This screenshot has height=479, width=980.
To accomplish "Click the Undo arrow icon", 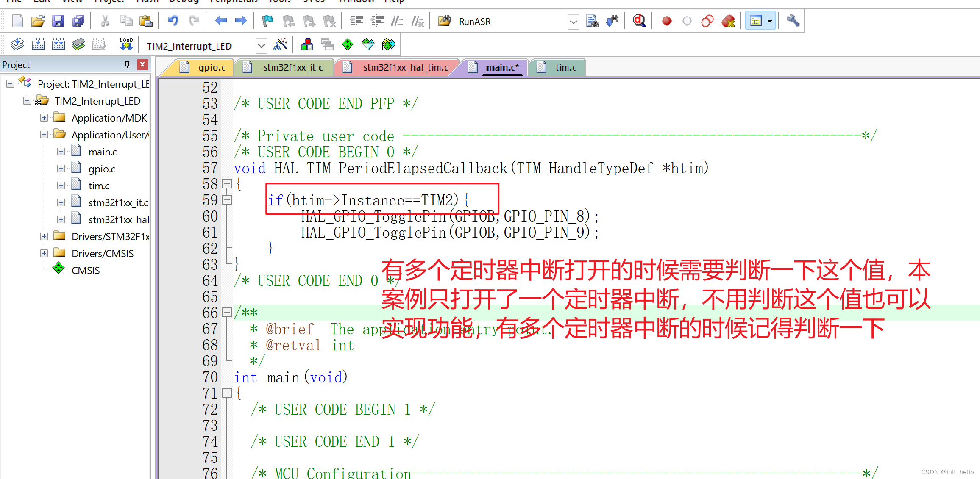I will pyautogui.click(x=173, y=21).
